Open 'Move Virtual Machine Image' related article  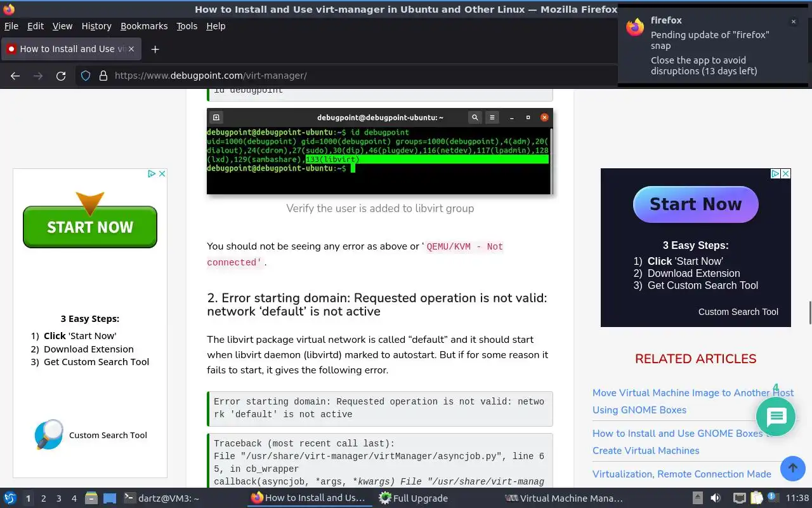click(693, 401)
